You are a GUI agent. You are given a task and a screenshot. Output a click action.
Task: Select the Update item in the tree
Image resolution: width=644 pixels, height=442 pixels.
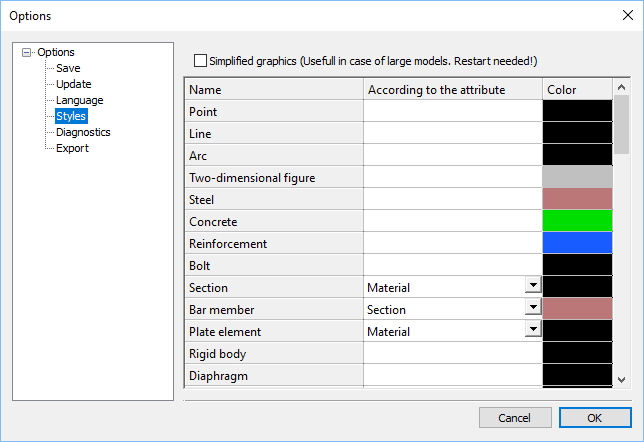pos(74,84)
